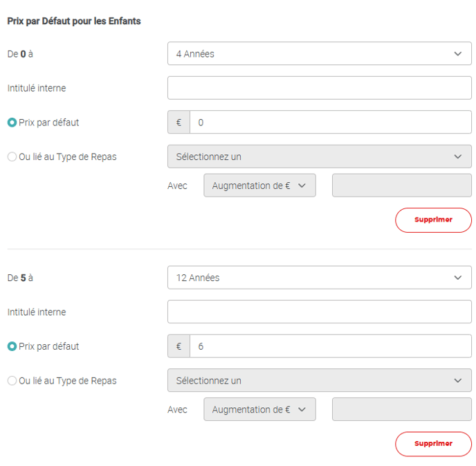The width and height of the screenshot is (476, 466).
Task: Click the € symbol beside price 6
Action: tap(178, 346)
